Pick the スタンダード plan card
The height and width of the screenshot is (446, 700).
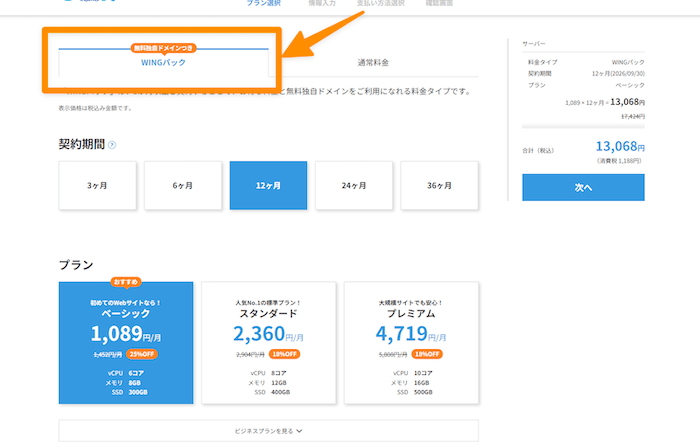tap(268, 342)
